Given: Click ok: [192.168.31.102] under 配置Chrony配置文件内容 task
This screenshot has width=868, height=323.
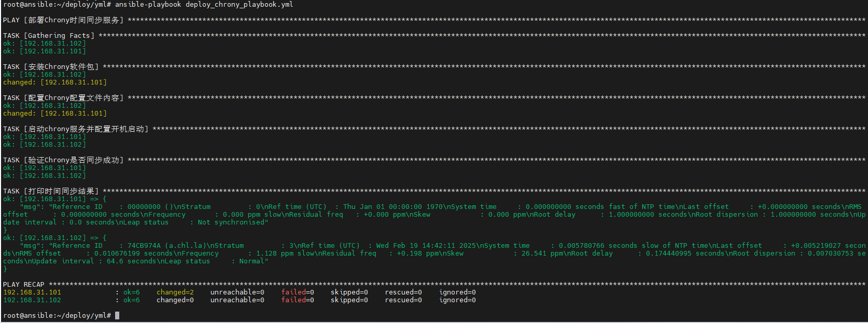Looking at the screenshot, I should click(45, 106).
